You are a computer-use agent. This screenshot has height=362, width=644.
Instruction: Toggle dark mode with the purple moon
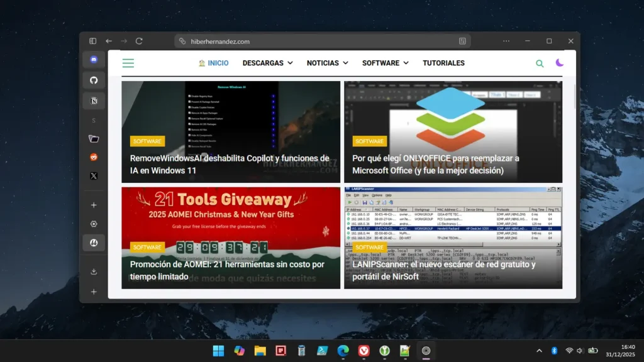click(x=559, y=63)
